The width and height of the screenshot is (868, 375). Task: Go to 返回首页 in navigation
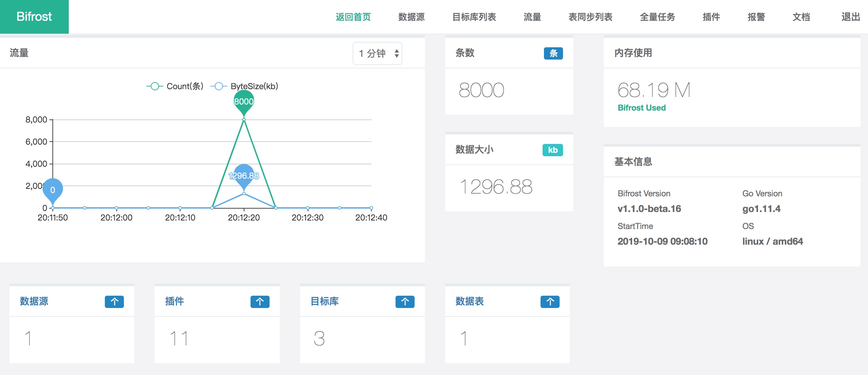click(x=353, y=17)
